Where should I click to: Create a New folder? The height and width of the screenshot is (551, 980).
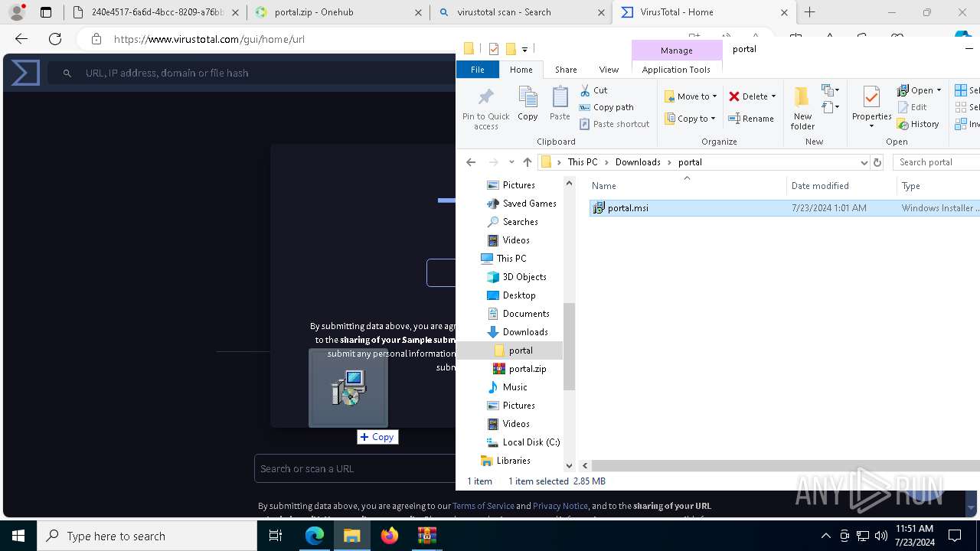pyautogui.click(x=802, y=108)
